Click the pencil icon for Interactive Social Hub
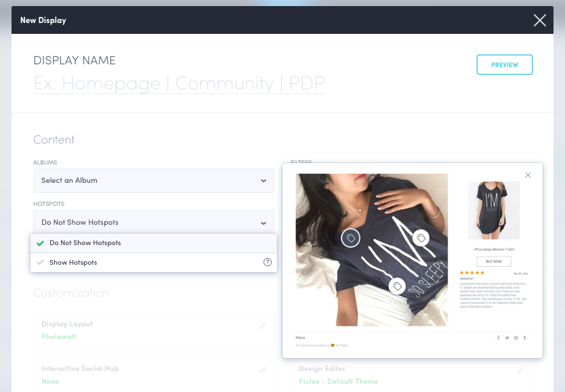Image resolution: width=565 pixels, height=392 pixels. 263,370
